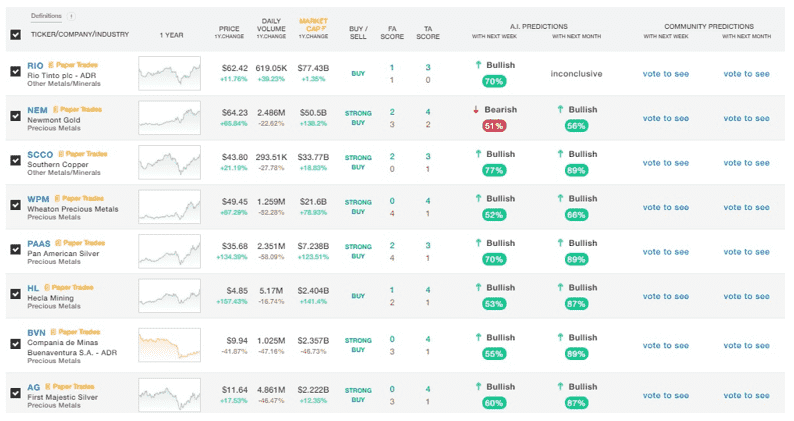This screenshot has height=421, width=794.
Task: Click AG next month community vote to see
Action: pos(746,395)
